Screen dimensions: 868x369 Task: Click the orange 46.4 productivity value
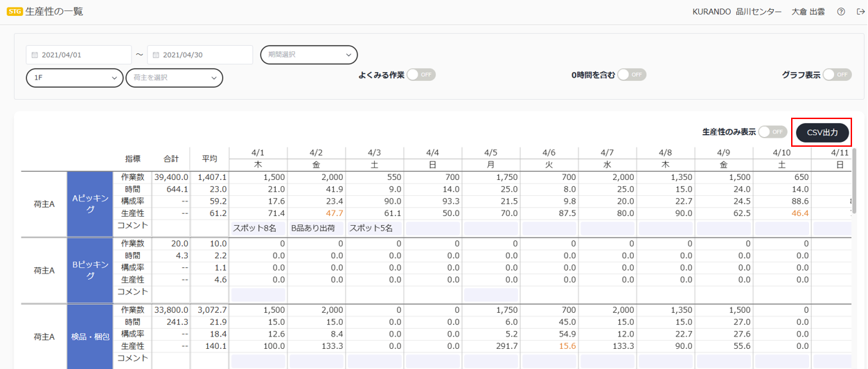click(x=799, y=213)
